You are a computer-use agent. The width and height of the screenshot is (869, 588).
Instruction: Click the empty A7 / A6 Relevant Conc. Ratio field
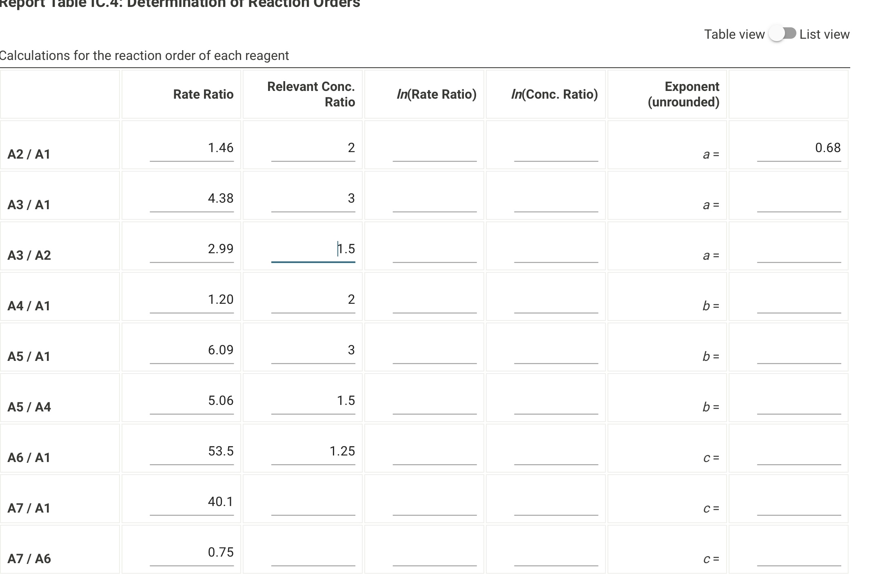[313, 553]
